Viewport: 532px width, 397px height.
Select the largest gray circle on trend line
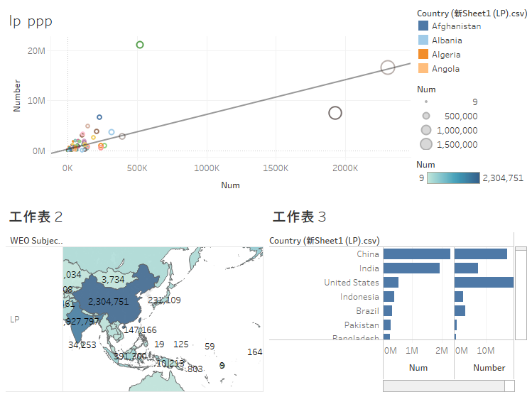[388, 67]
